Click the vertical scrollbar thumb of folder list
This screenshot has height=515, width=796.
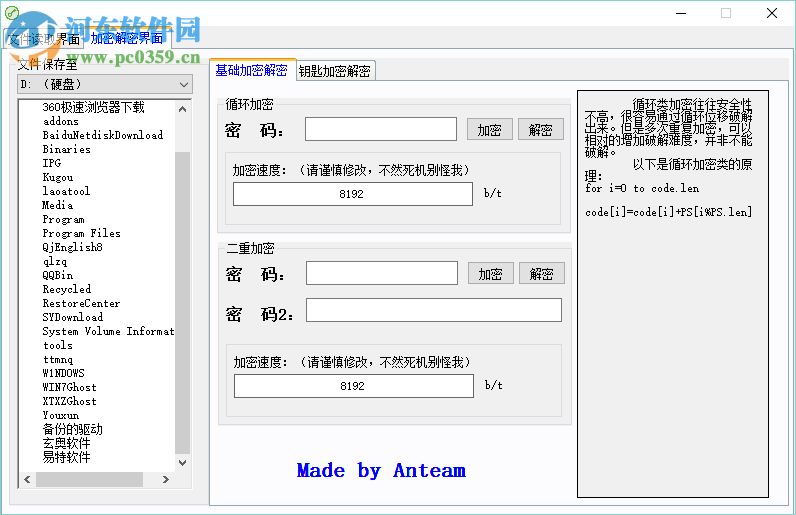click(183, 302)
